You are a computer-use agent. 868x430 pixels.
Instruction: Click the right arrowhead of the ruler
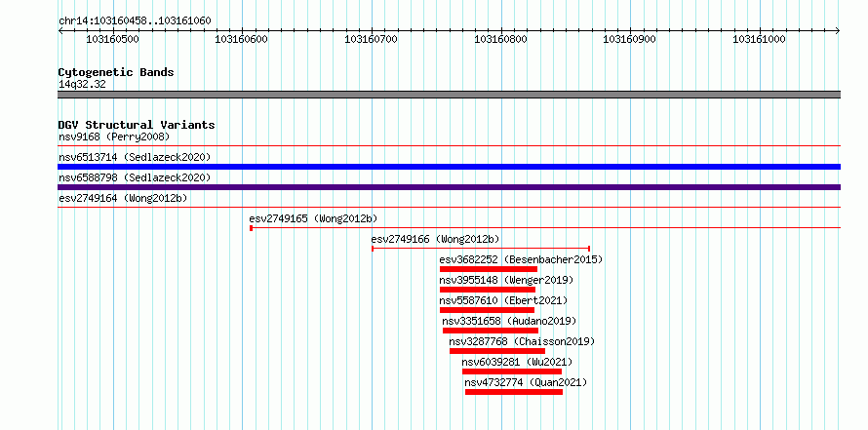click(x=838, y=30)
